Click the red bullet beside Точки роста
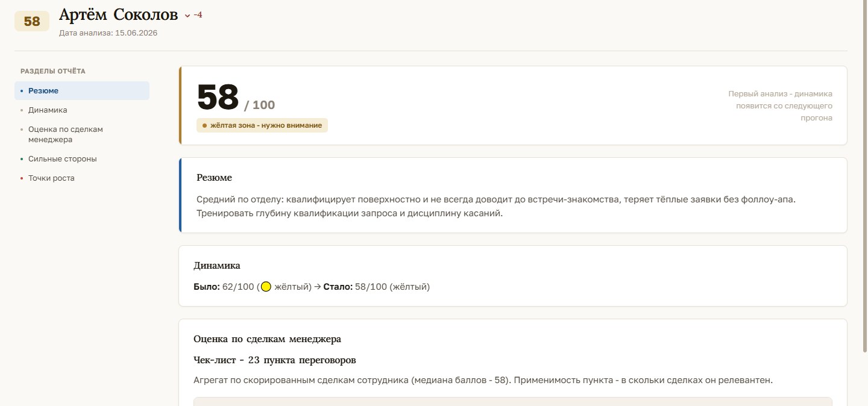Viewport: 868px width, 406px height. 22,178
